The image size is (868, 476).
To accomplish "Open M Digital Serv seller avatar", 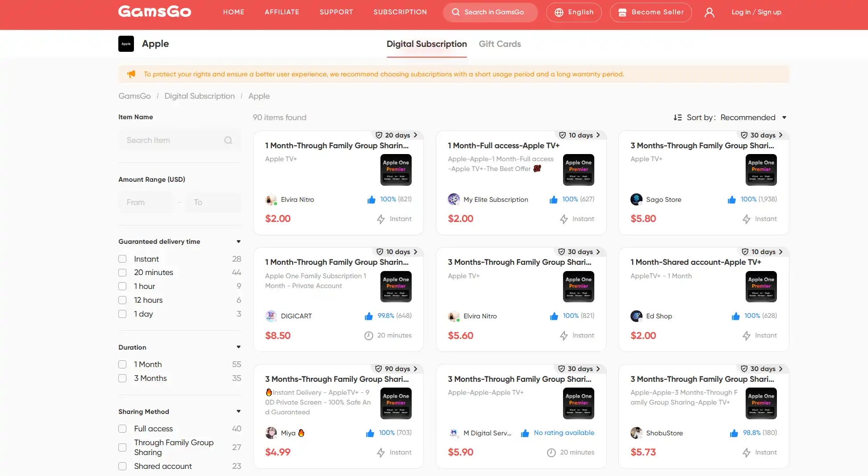I will coord(454,433).
